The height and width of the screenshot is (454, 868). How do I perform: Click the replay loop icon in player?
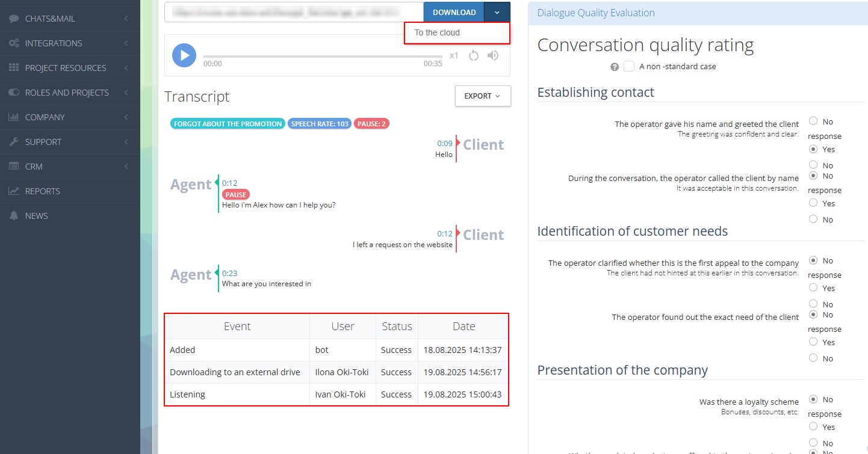click(x=474, y=55)
